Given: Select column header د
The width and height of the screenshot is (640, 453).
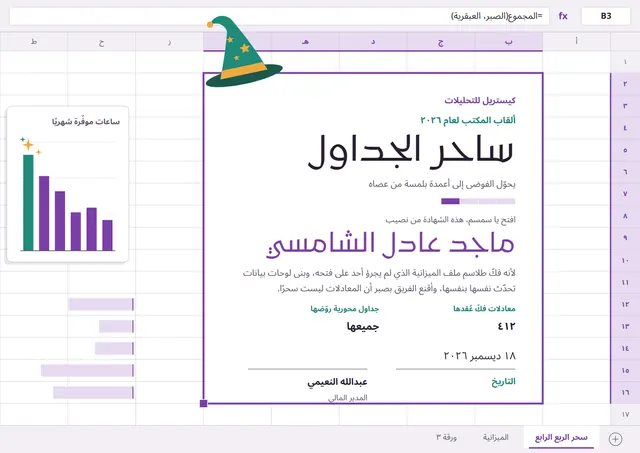Looking at the screenshot, I should pyautogui.click(x=373, y=41).
